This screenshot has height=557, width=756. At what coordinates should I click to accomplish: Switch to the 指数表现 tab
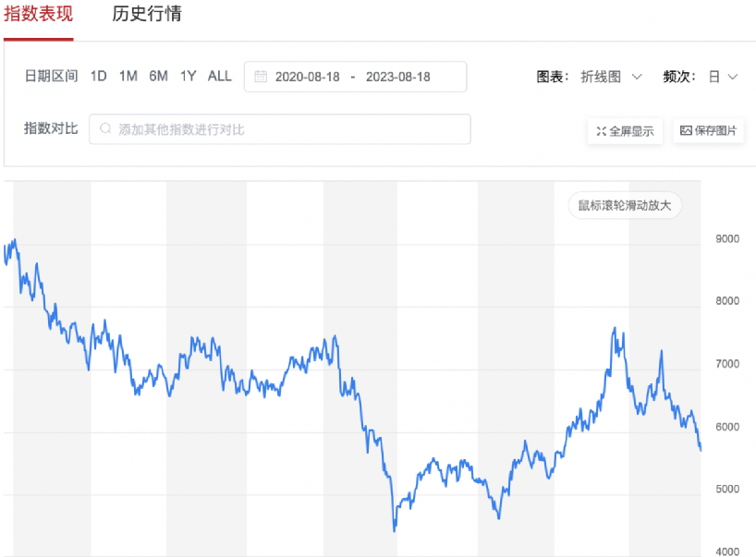39,15
